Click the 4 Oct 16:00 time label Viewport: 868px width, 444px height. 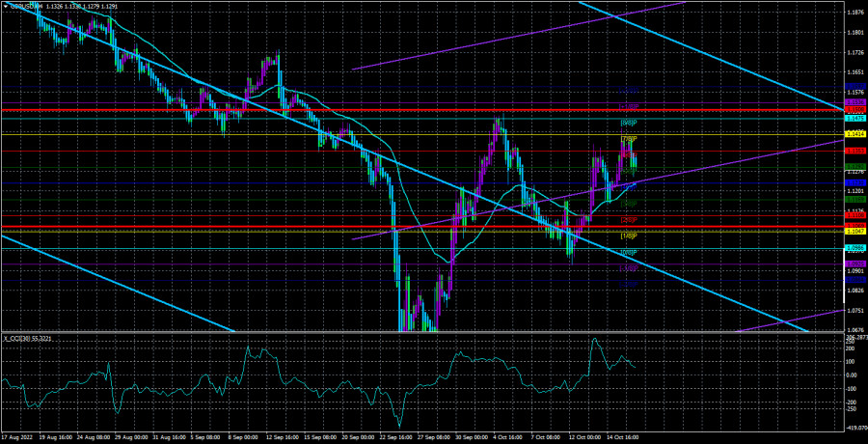(x=505, y=437)
